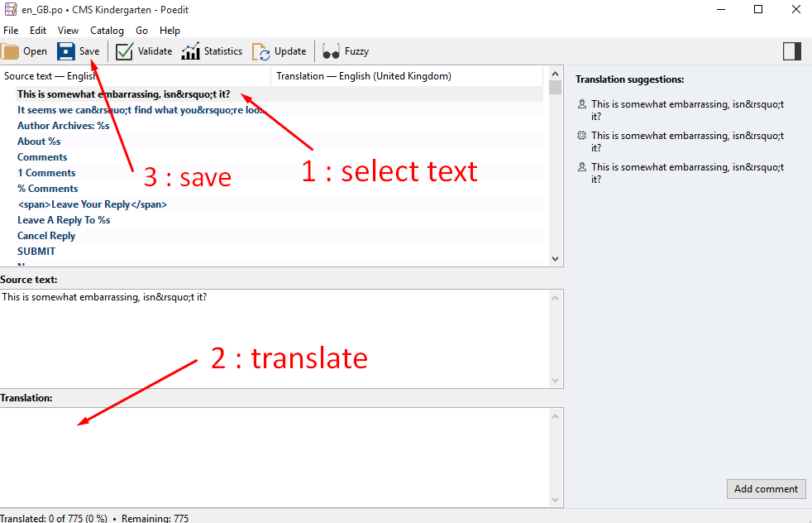Screen dimensions: 812x523
Task: Open the Catalog menu
Action: tap(107, 31)
